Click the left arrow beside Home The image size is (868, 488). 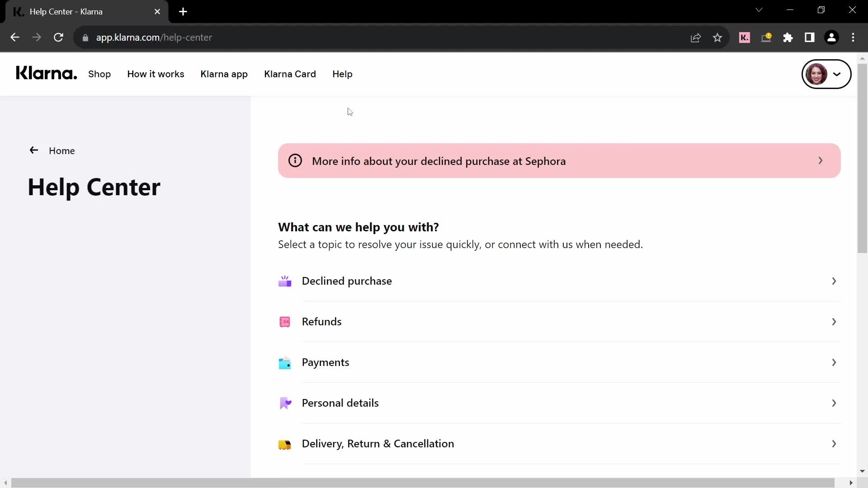34,150
